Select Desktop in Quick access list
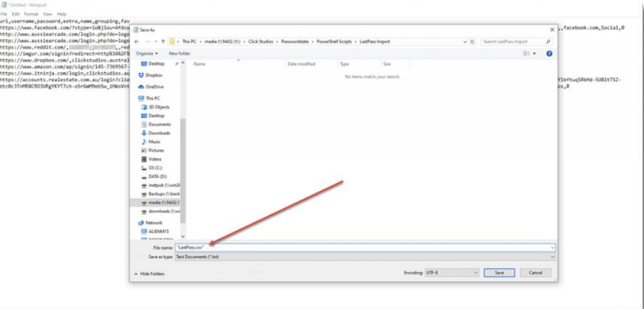 tap(156, 64)
